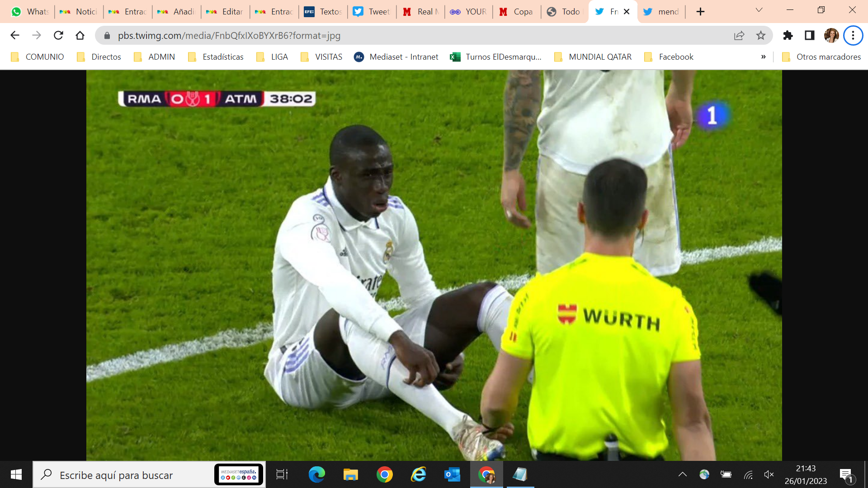
Task: Switch to the mend Twitter tab
Action: pyautogui.click(x=661, y=12)
